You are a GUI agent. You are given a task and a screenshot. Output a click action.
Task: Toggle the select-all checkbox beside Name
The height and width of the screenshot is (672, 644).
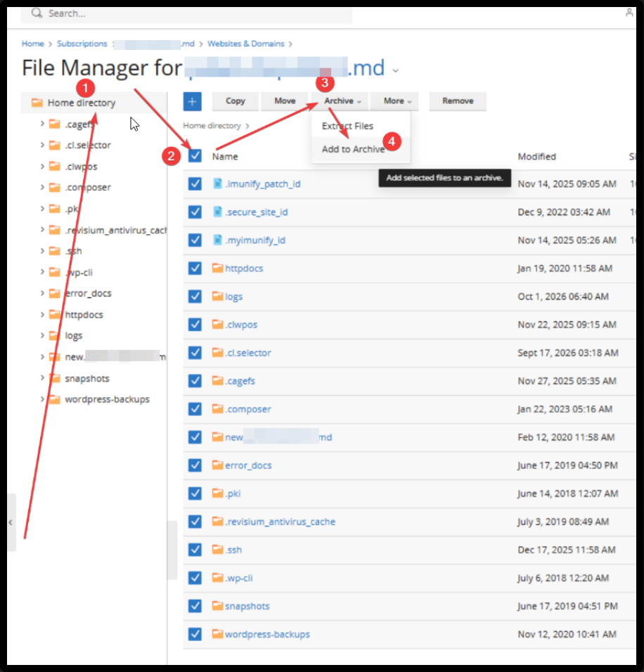point(195,155)
